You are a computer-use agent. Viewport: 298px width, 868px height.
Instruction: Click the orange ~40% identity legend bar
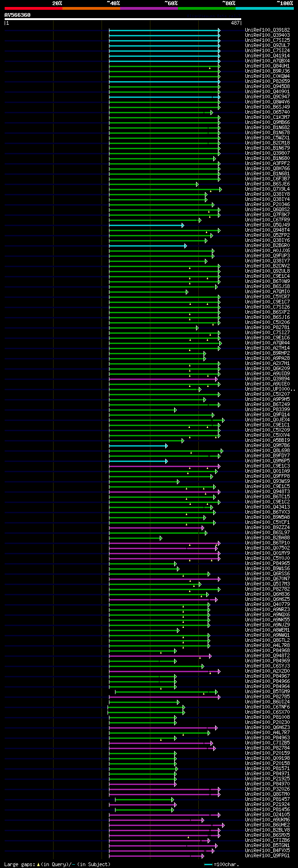pyautogui.click(x=91, y=8)
